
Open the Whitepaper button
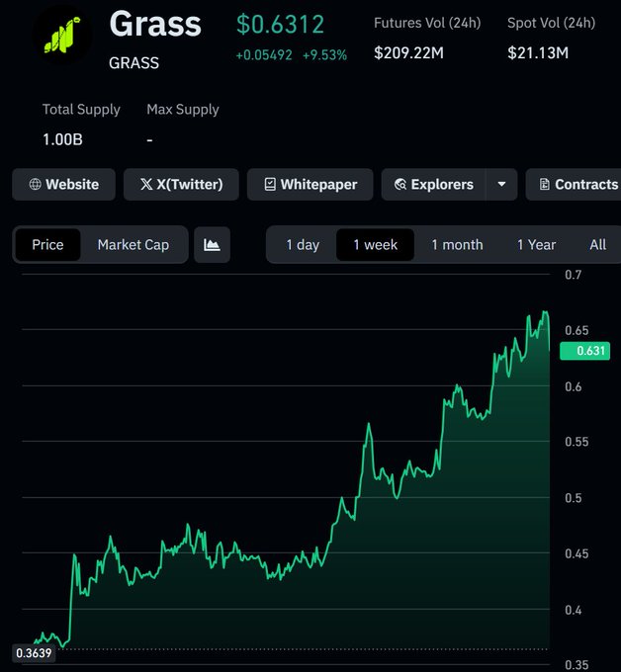[310, 184]
